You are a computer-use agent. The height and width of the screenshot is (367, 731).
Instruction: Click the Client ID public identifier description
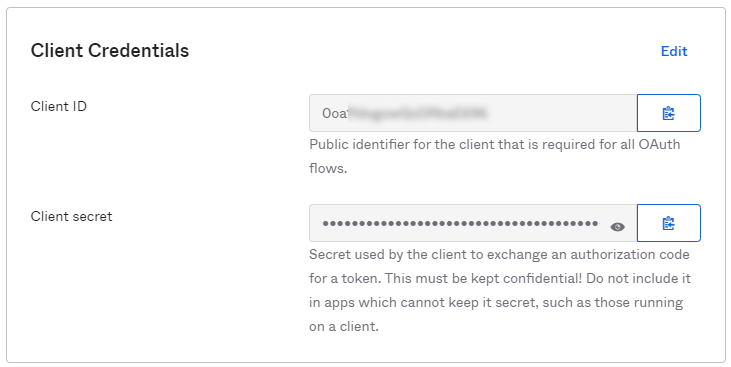495,156
